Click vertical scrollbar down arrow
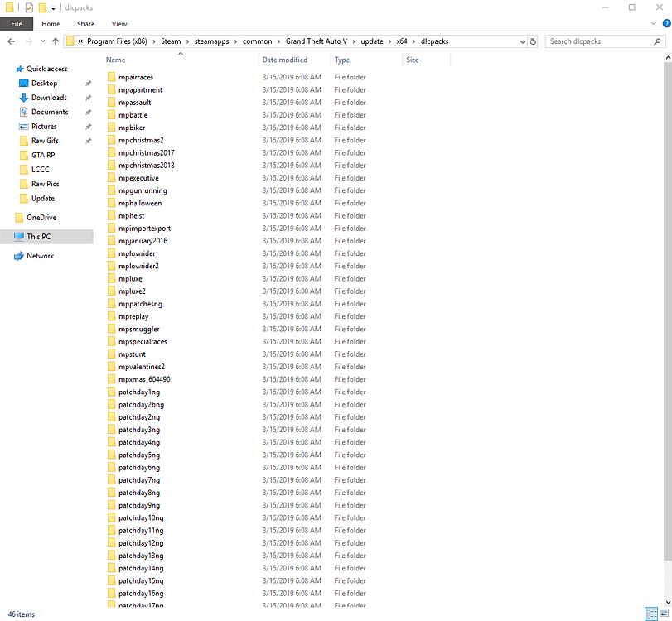The height and width of the screenshot is (621, 672). [667, 602]
